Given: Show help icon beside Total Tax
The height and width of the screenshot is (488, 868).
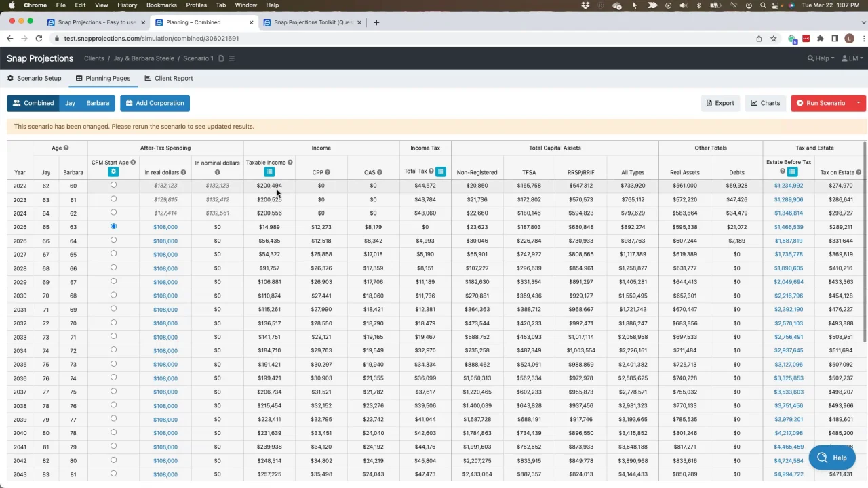Looking at the screenshot, I should [431, 171].
